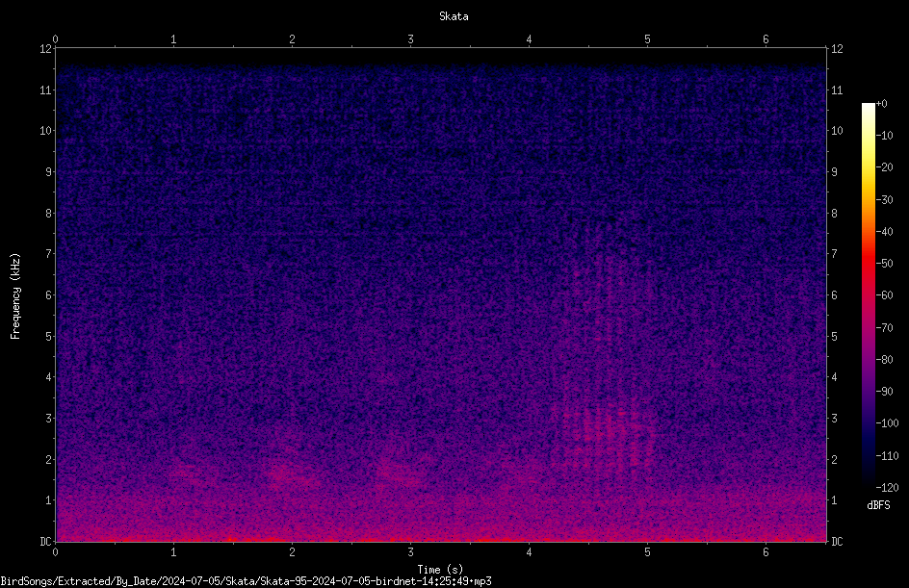Click the "-30" color scale label
Image resolution: width=909 pixels, height=588 pixels.
click(x=884, y=200)
